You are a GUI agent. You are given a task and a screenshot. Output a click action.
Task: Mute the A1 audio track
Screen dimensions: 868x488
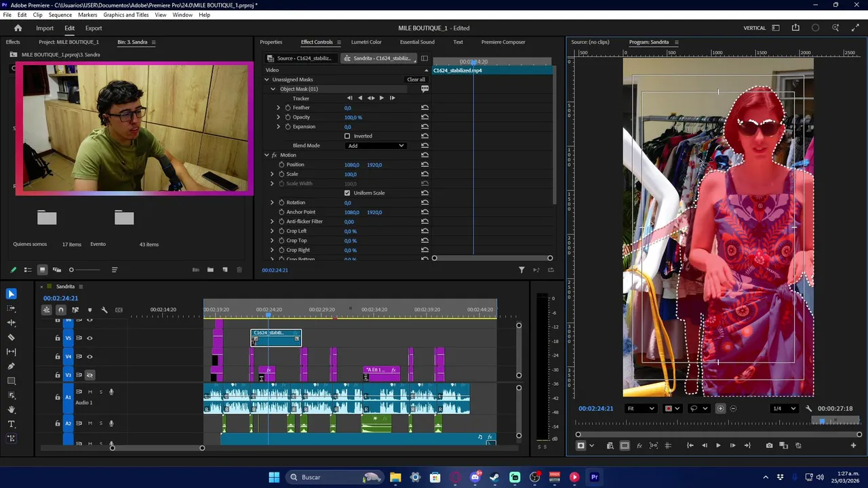90,392
